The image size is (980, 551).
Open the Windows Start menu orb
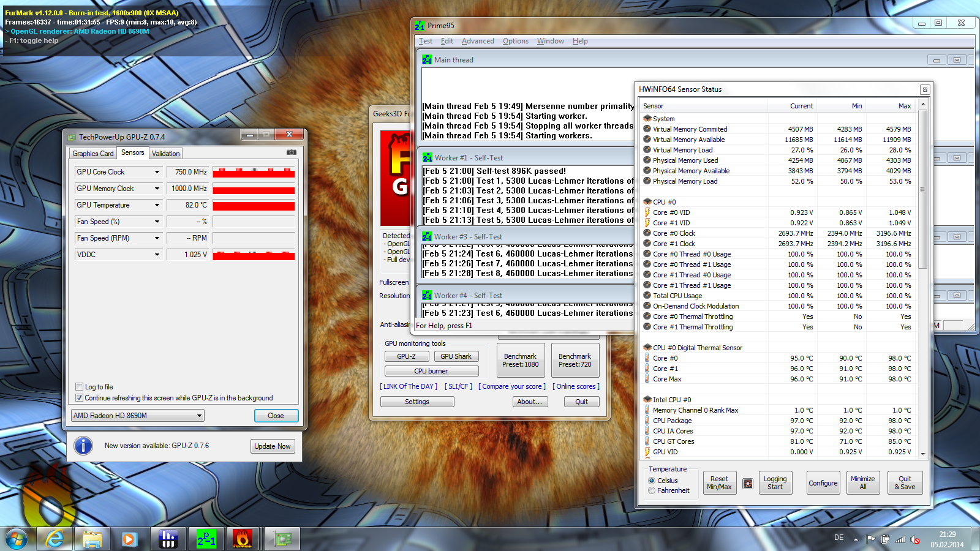(17, 539)
